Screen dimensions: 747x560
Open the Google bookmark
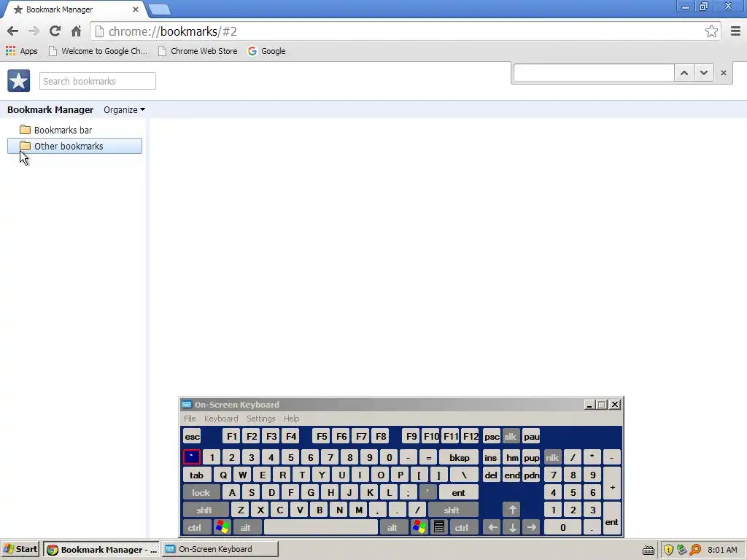(x=267, y=51)
